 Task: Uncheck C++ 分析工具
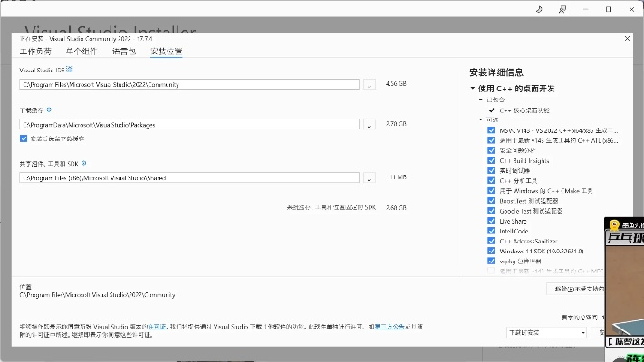(x=491, y=180)
